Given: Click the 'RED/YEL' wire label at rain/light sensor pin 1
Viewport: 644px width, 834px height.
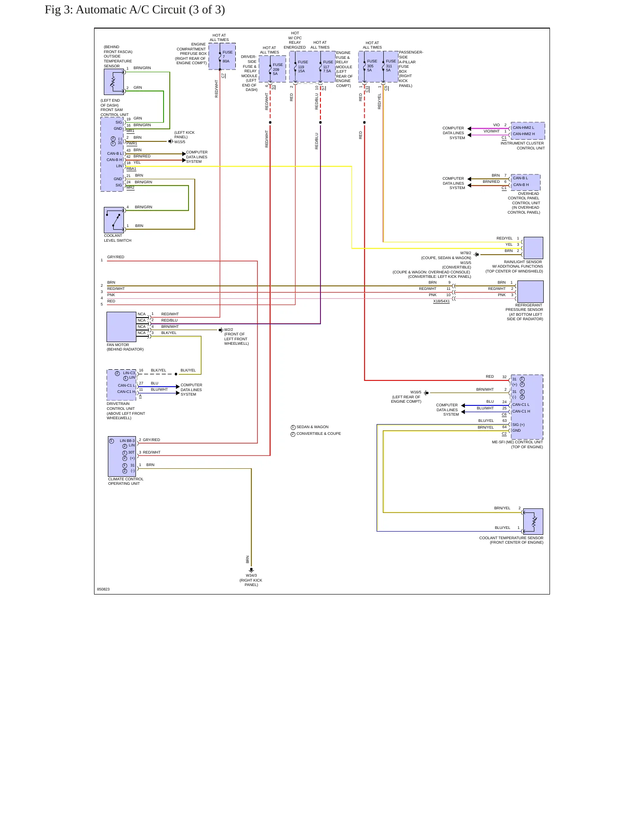Looking at the screenshot, I should click(505, 238).
